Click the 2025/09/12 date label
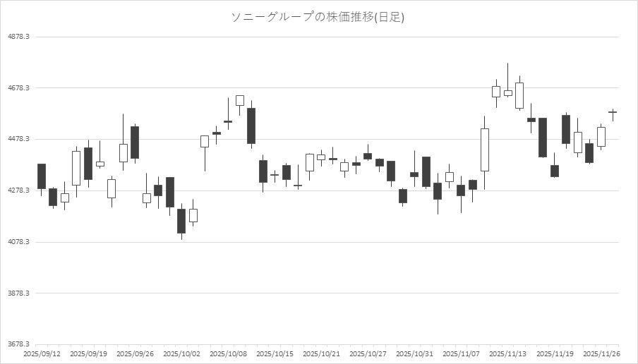This screenshot has width=638, height=364. click(42, 354)
